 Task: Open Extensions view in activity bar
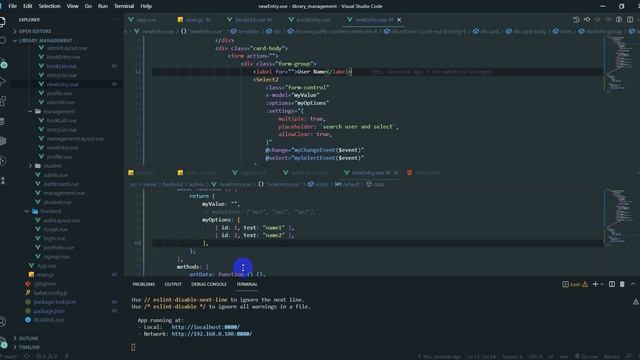[x=3, y=101]
